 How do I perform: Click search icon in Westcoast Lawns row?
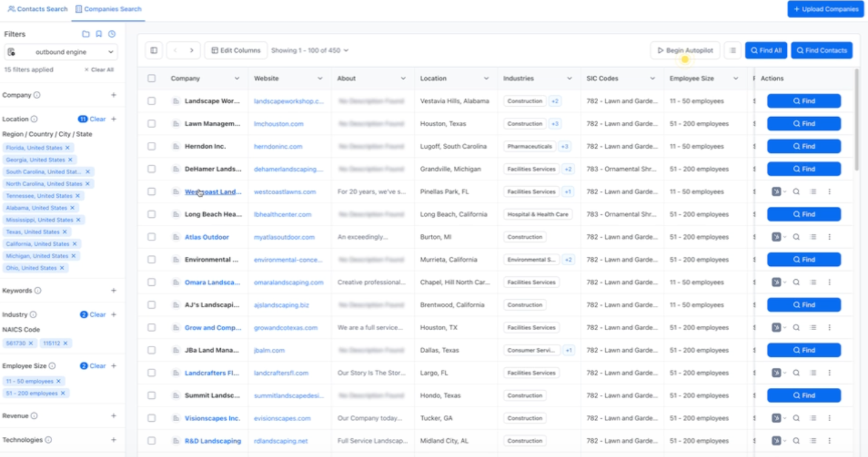796,192
